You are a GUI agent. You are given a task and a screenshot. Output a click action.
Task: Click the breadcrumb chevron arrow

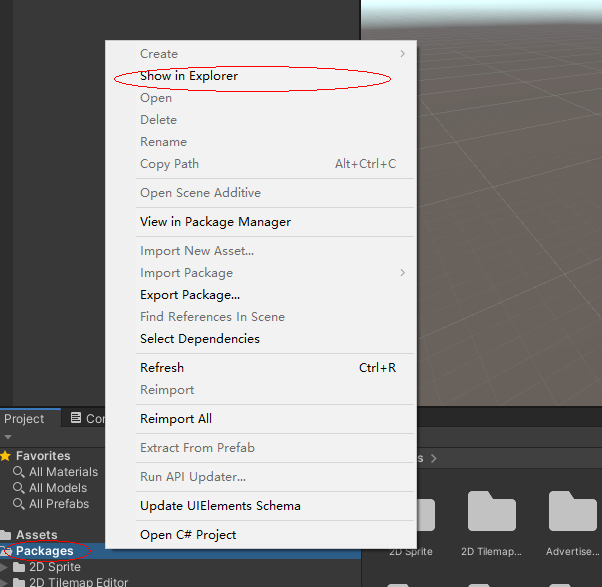click(x=434, y=458)
